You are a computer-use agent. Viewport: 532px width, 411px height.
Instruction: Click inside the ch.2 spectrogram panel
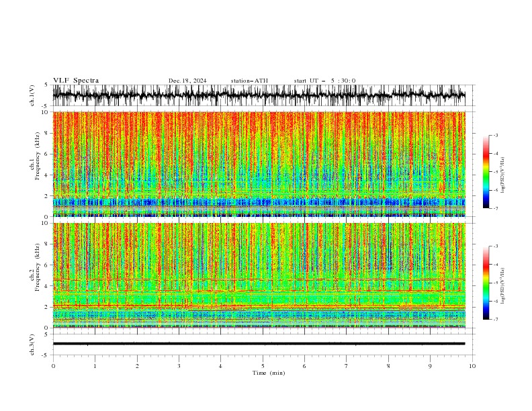(x=259, y=275)
